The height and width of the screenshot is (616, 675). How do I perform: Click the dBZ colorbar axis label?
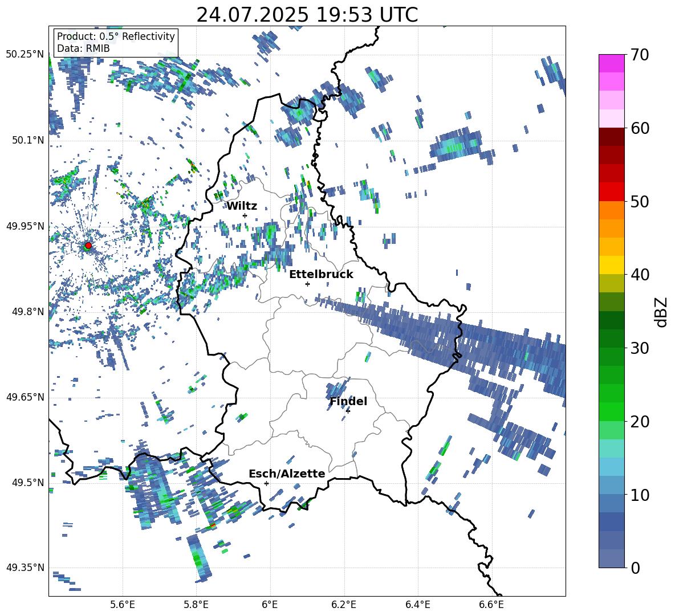tap(662, 312)
